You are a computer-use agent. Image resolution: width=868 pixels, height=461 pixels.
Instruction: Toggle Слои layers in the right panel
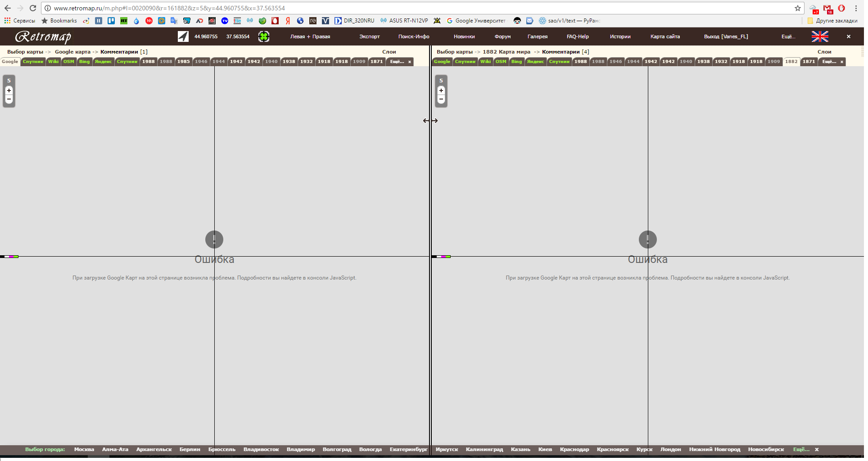point(824,52)
